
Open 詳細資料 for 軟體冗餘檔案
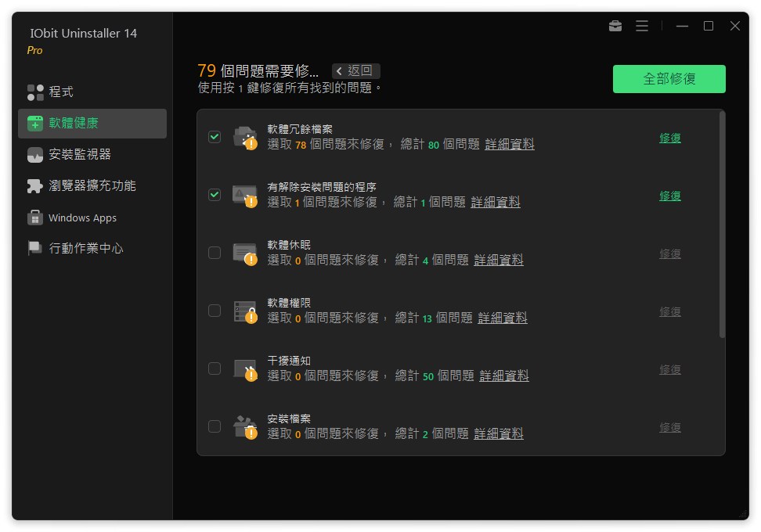click(509, 145)
